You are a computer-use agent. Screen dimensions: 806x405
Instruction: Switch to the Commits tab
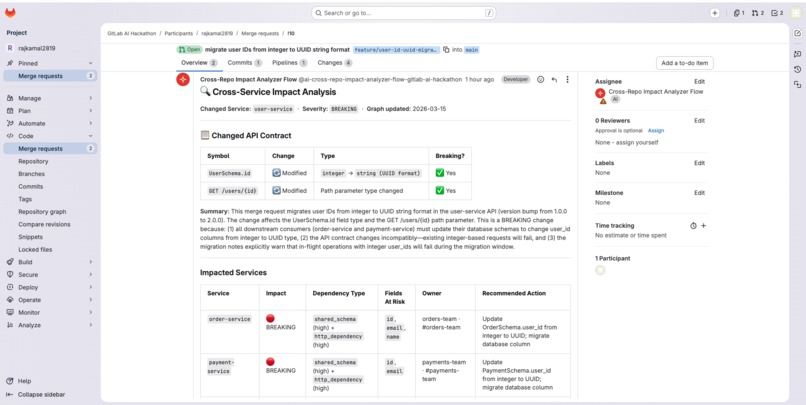[245, 63]
